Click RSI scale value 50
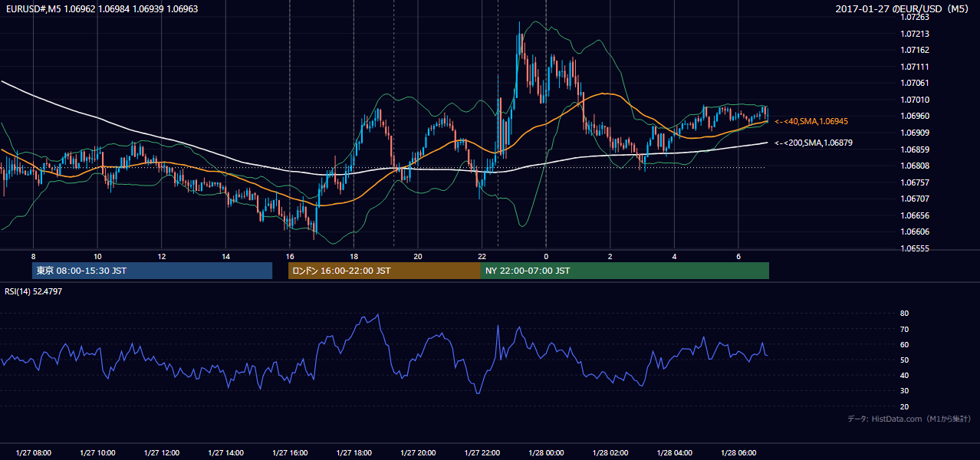 pos(904,360)
